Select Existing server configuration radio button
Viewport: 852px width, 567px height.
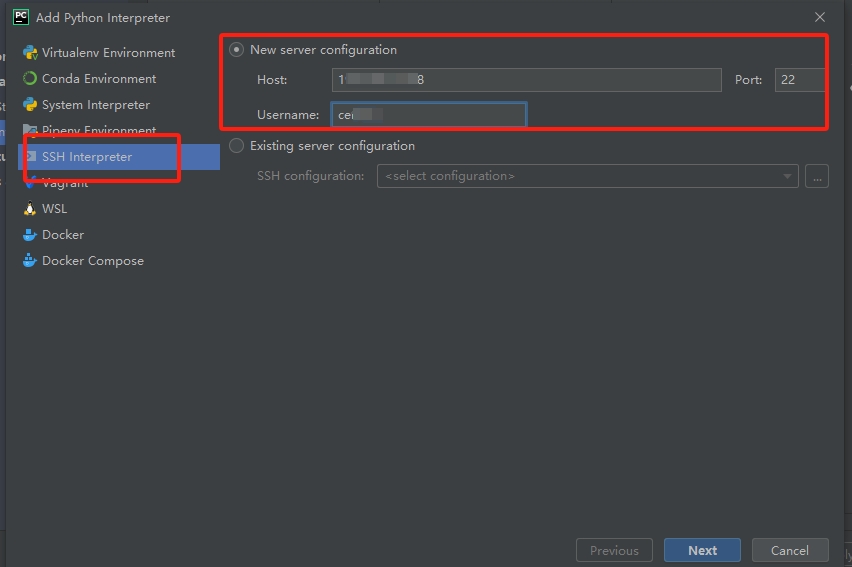coord(237,146)
